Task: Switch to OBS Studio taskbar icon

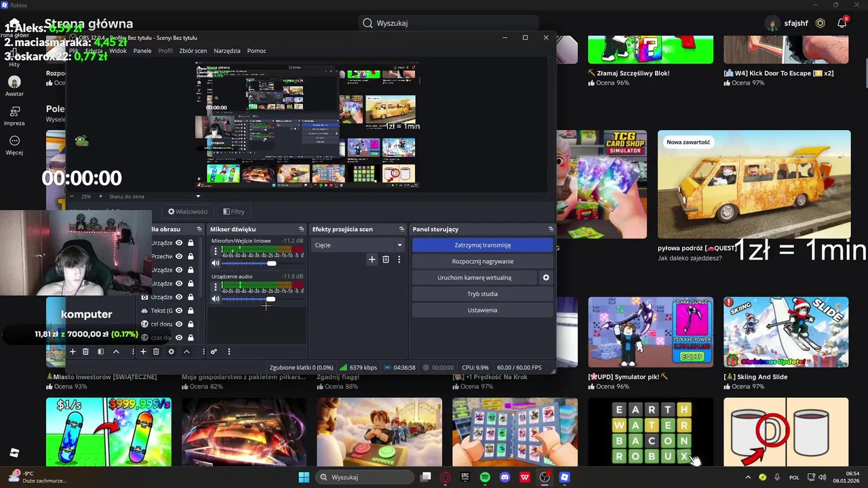Action: 545,477
